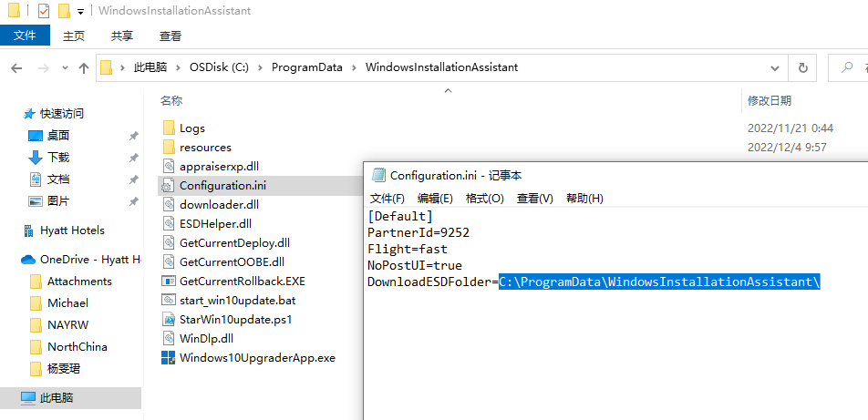This screenshot has width=868, height=420.
Task: Select the start_win10update.bat file icon
Action: click(169, 300)
